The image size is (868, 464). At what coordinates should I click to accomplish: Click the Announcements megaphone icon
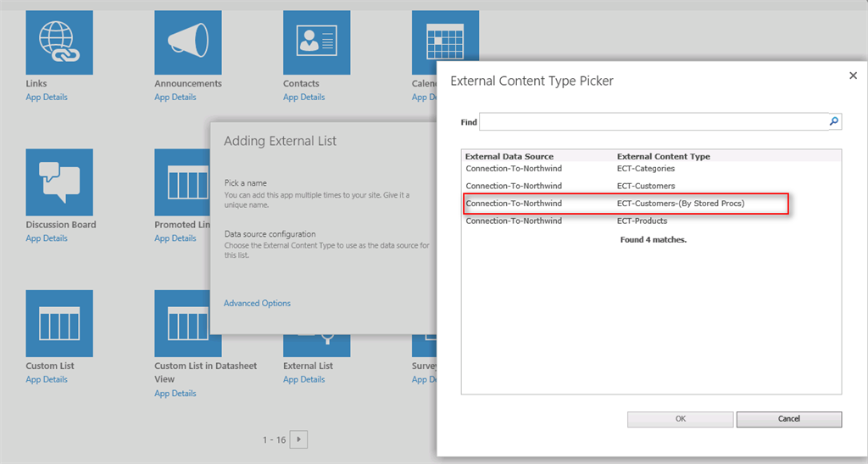click(x=187, y=42)
